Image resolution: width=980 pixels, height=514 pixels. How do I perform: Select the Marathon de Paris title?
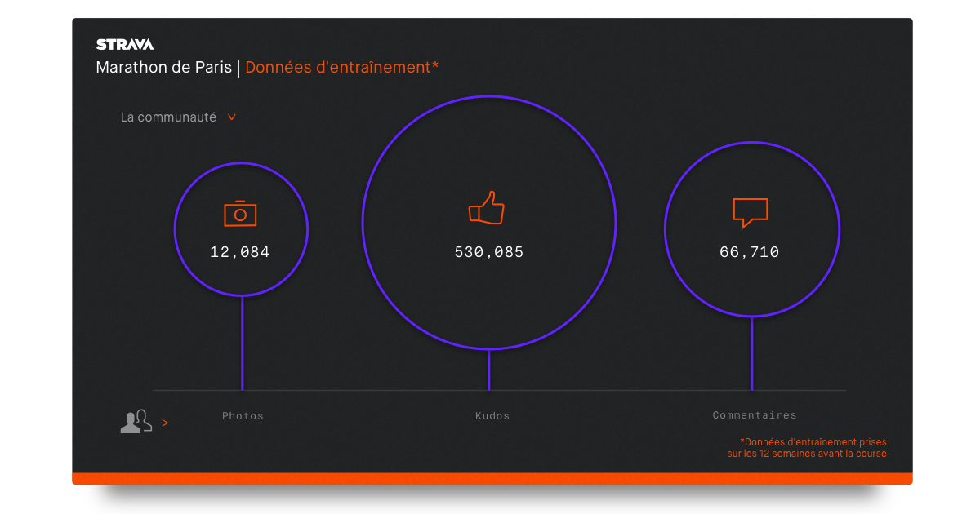(x=164, y=68)
